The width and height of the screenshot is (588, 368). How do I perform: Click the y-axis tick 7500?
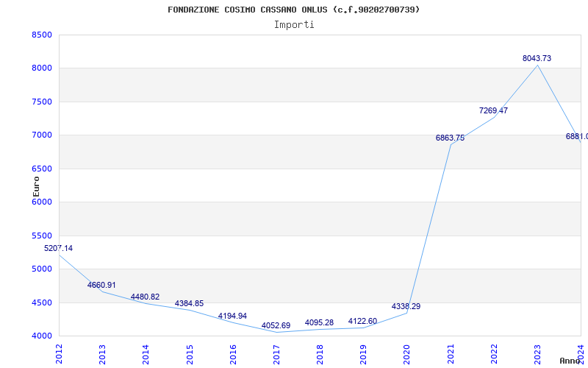pos(42,102)
